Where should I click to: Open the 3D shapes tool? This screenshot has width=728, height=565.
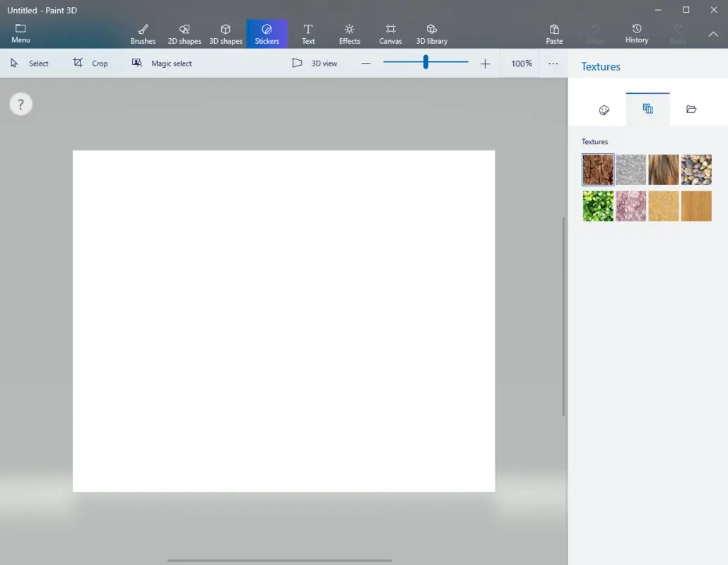tap(225, 33)
